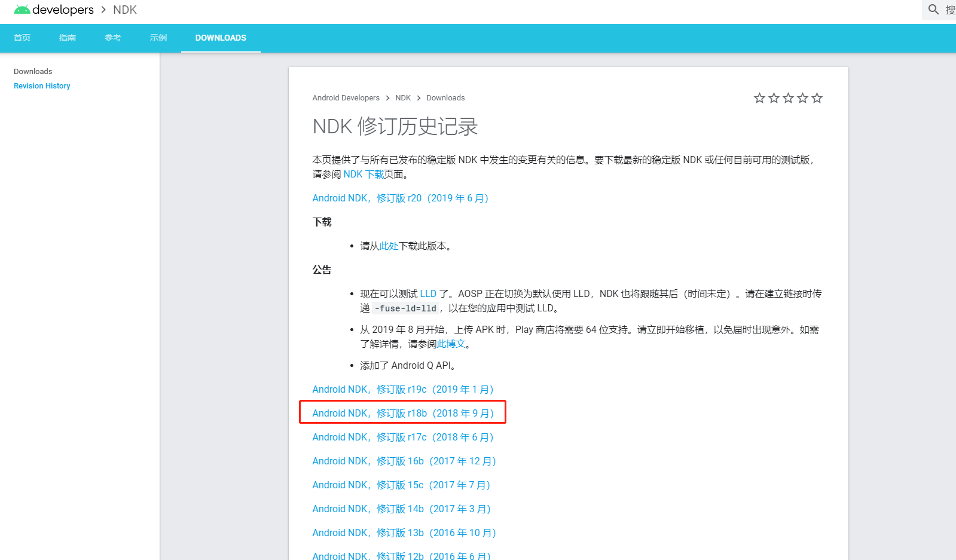
Task: Open the LLD link
Action: point(428,294)
